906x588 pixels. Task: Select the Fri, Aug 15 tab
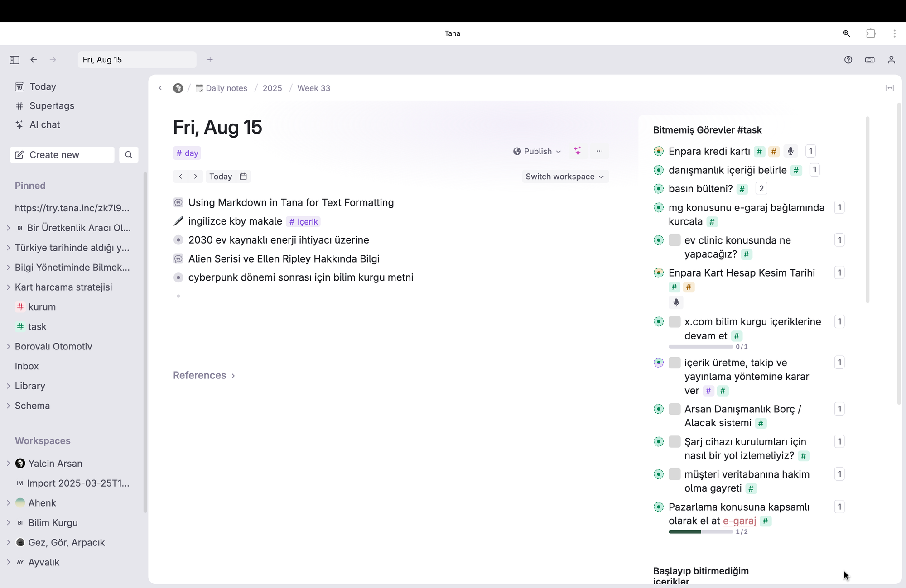[x=136, y=60]
